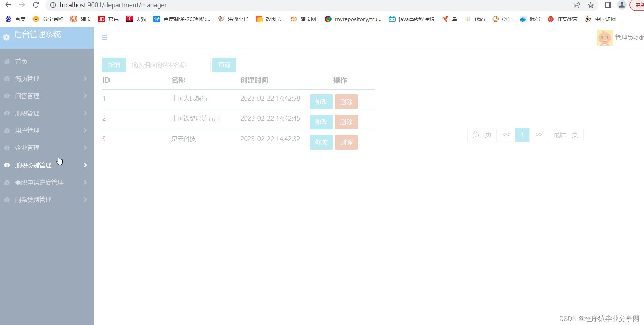Toggle the browser side panel icon
This screenshot has height=325, width=644.
coord(608,5)
